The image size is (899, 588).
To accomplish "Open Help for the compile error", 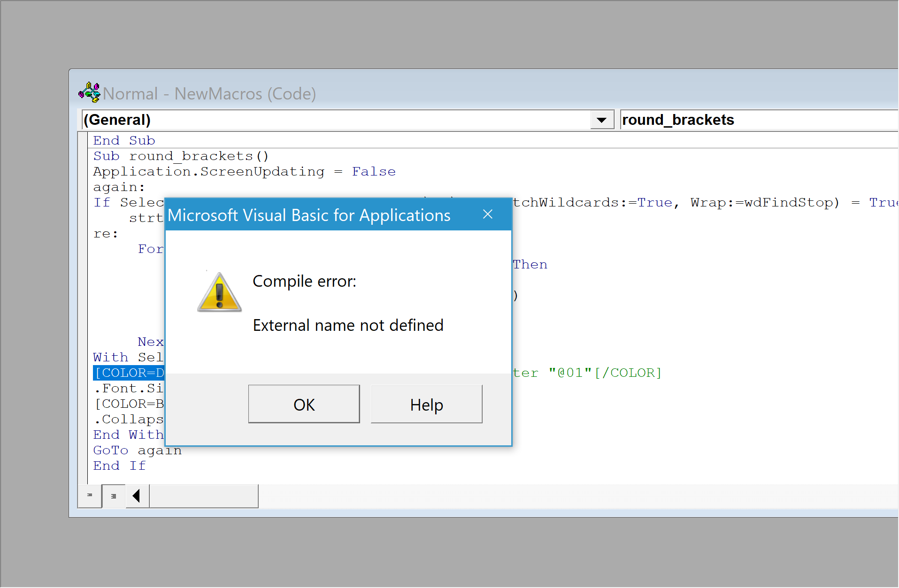I will point(426,404).
